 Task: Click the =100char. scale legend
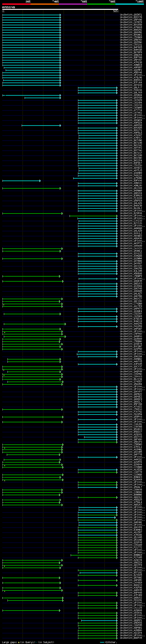(x=108, y=642)
